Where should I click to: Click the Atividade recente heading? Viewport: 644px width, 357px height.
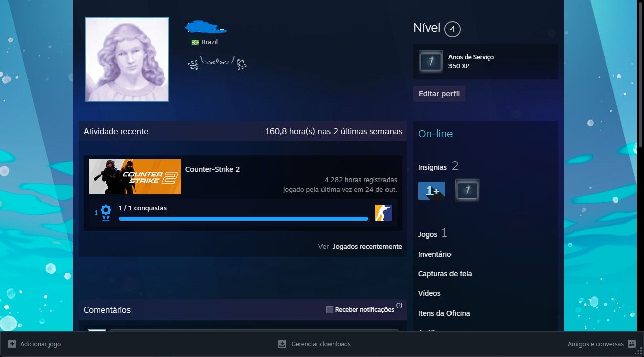click(x=116, y=131)
